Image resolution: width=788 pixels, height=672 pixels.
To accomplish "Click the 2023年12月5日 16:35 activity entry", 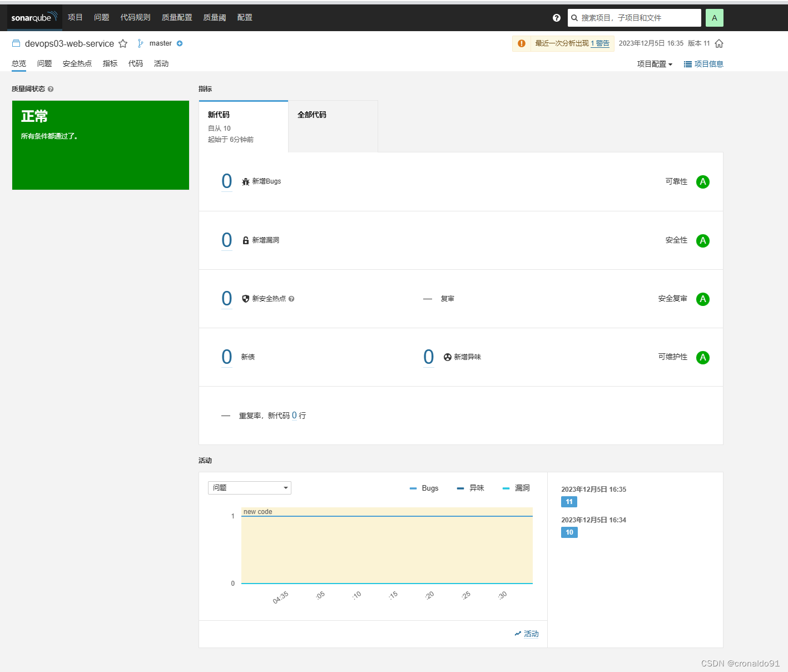I will point(593,490).
